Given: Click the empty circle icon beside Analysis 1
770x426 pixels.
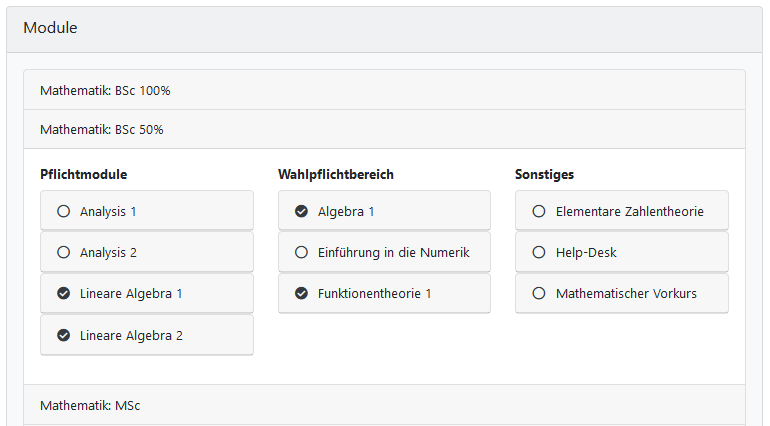Looking at the screenshot, I should (64, 211).
